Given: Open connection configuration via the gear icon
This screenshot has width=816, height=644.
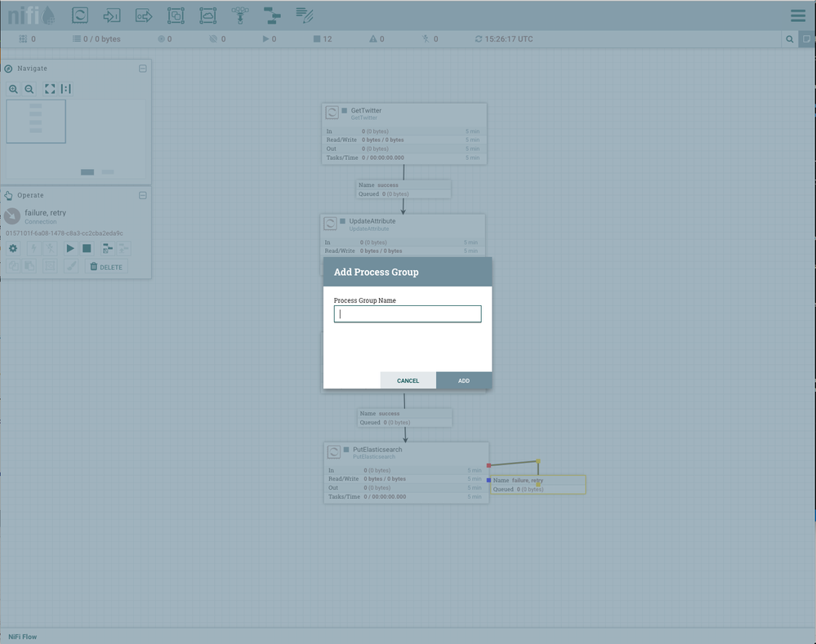Looking at the screenshot, I should click(13, 248).
